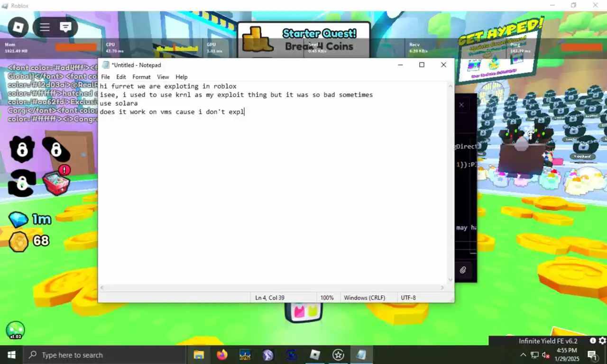607x364 pixels.
Task: Open the Roblox hamburger menu
Action: click(45, 27)
